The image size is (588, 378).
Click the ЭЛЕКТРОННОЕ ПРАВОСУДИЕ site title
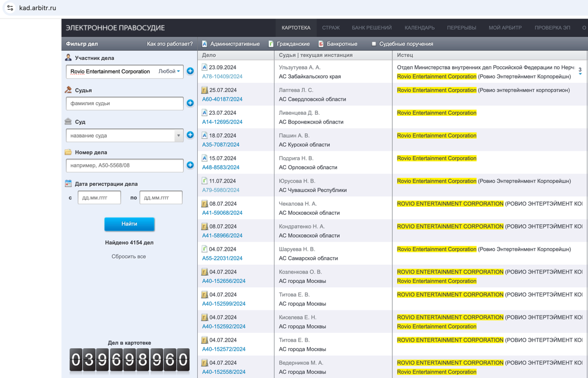115,28
